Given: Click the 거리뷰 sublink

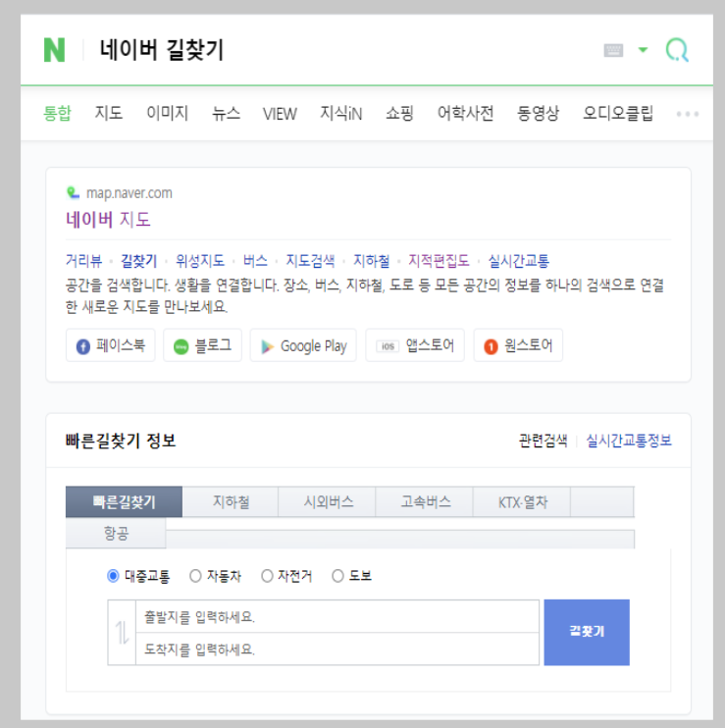Looking at the screenshot, I should [83, 261].
